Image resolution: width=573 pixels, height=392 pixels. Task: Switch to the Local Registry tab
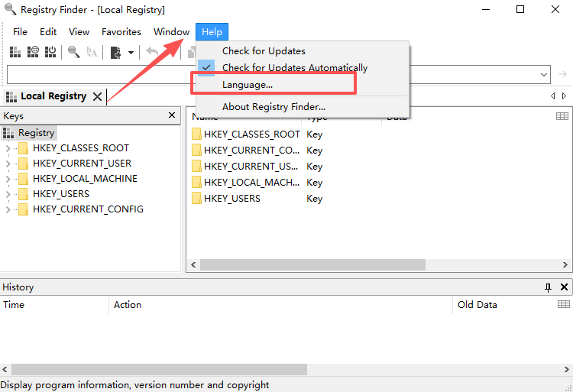53,96
